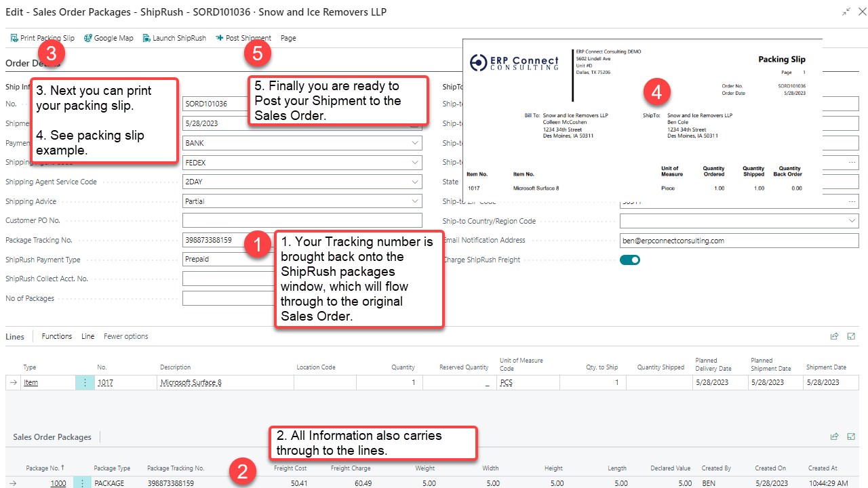Select row arrow for Item 1017 line

pos(14,382)
